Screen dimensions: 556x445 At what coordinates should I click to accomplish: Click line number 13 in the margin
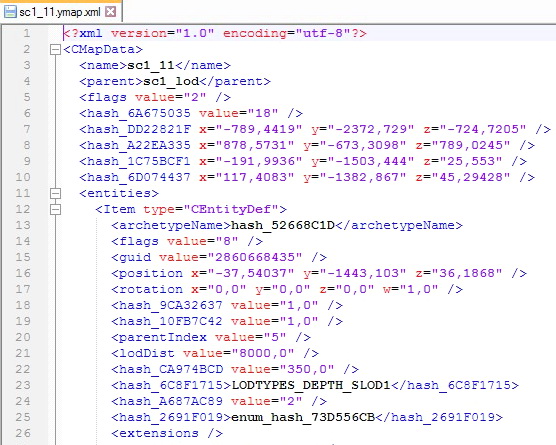coord(23,225)
